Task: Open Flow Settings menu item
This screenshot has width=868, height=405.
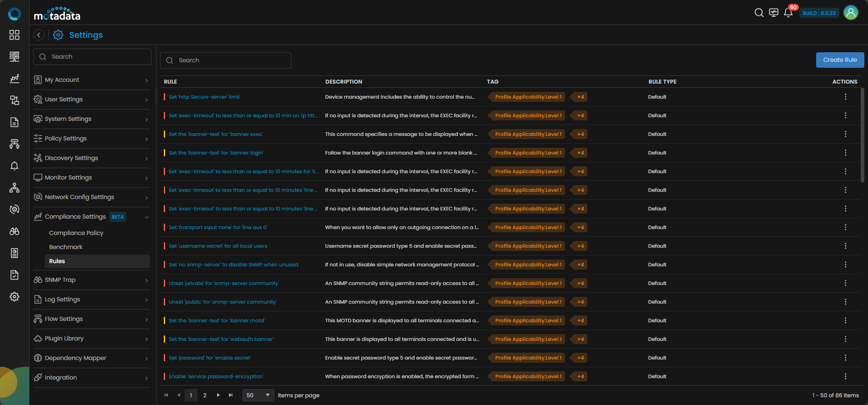Action: pyautogui.click(x=91, y=319)
